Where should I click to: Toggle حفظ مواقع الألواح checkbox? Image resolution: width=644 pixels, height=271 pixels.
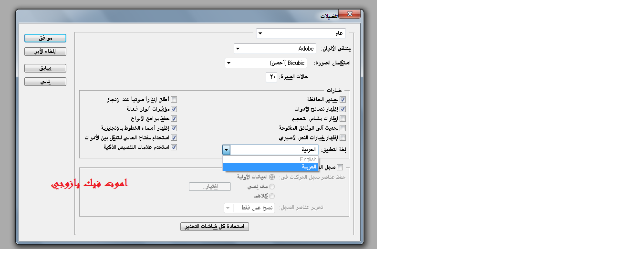tap(174, 119)
